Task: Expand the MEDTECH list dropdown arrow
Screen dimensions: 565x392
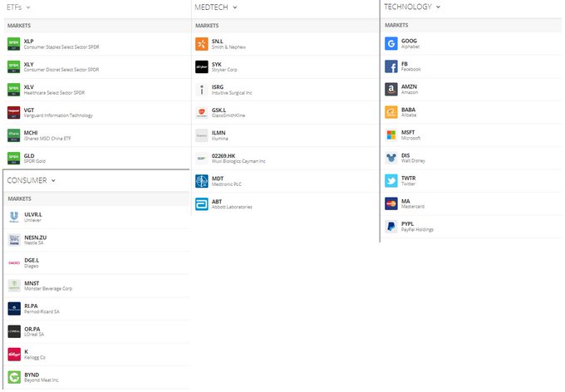Action: pos(235,7)
